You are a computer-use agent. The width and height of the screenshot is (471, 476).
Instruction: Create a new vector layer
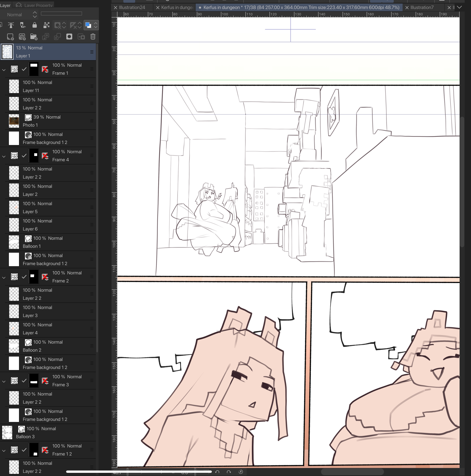(22, 37)
